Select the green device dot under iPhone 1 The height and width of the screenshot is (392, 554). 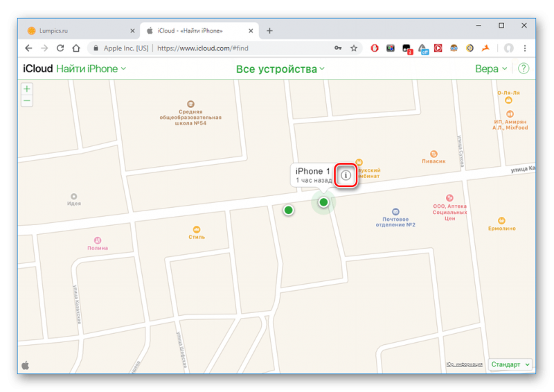[323, 202]
